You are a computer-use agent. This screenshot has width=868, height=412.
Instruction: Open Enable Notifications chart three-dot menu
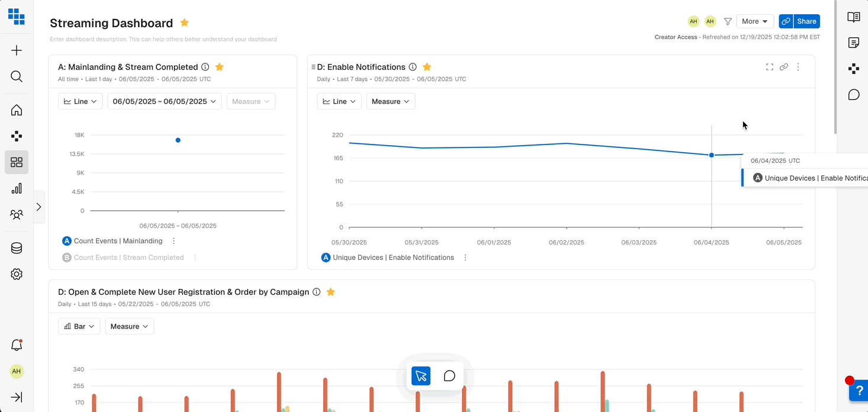coord(798,67)
